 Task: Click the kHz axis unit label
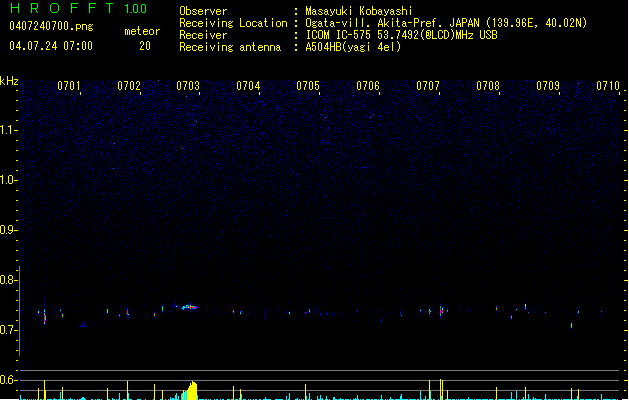[x=9, y=81]
